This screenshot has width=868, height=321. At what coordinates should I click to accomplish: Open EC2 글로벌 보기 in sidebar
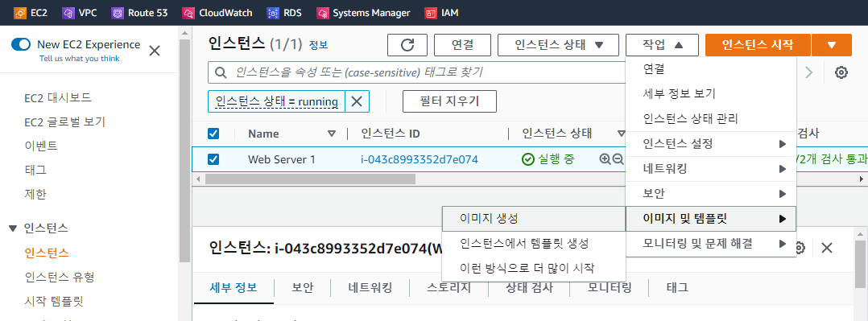pyautogui.click(x=64, y=121)
